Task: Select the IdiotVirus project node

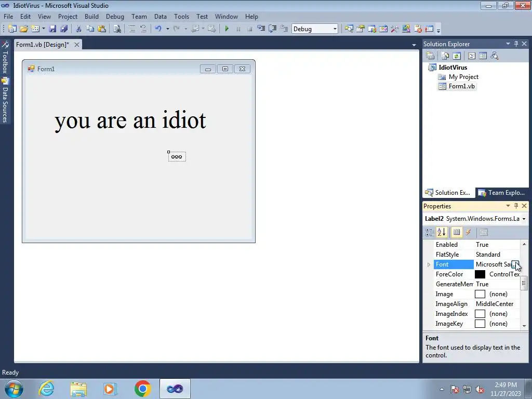Action: 453,68
